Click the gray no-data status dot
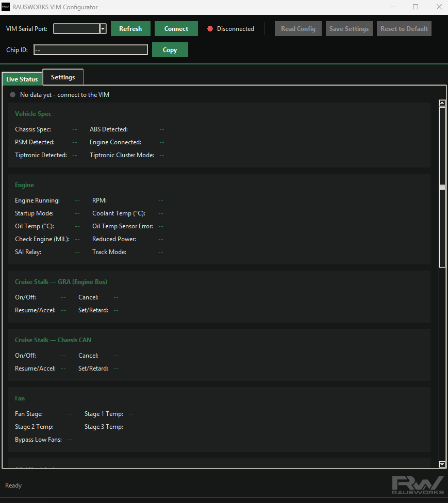Screen dimensions: 448x503 click(12, 95)
